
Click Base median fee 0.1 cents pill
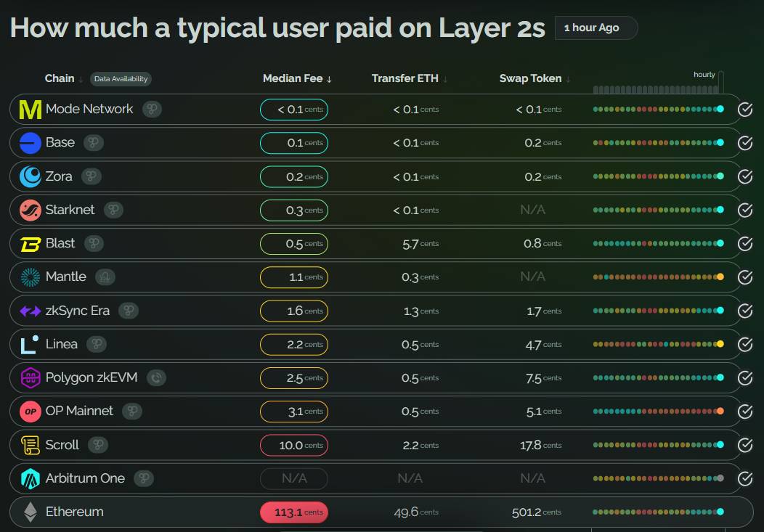[294, 143]
